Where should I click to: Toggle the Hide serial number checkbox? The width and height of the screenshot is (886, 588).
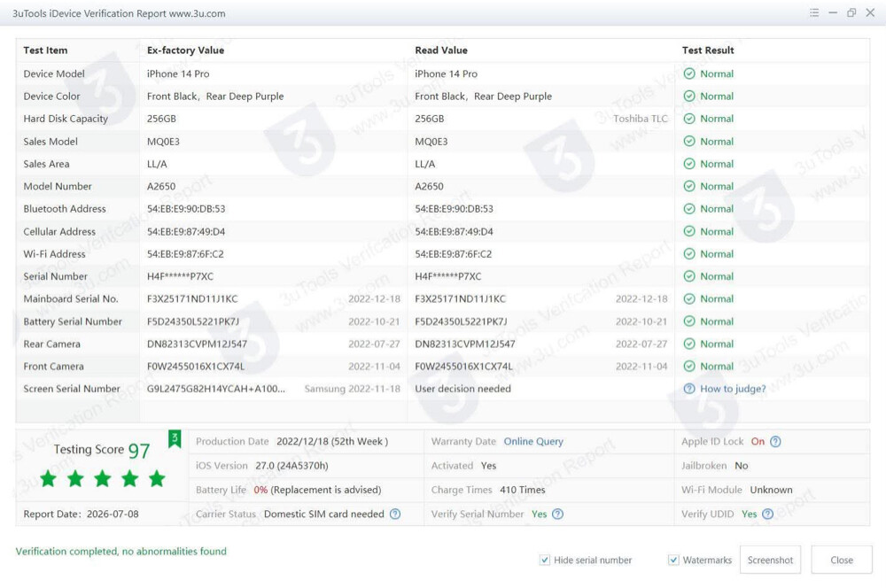click(x=545, y=560)
